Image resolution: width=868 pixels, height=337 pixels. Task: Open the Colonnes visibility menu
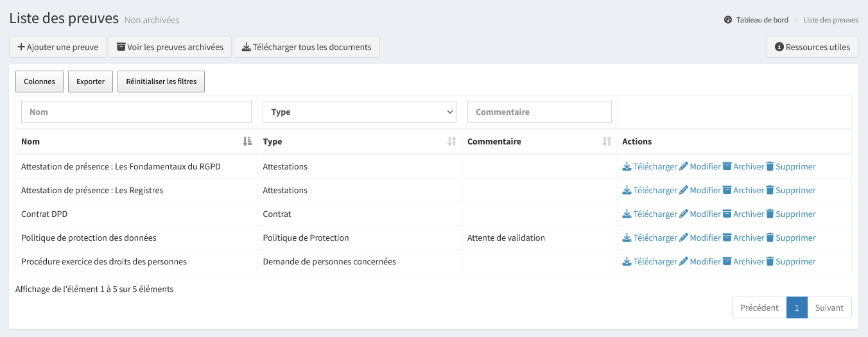pyautogui.click(x=39, y=82)
